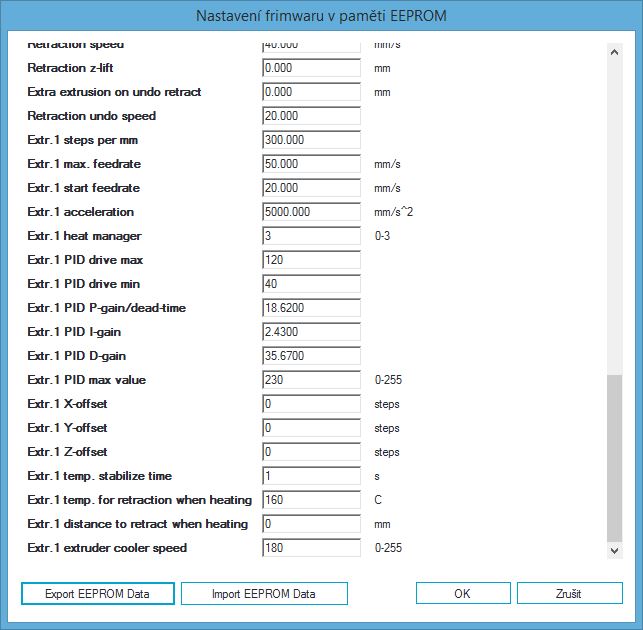Cancel with the Zrušit button
The width and height of the screenshot is (643, 630).
[x=569, y=593]
